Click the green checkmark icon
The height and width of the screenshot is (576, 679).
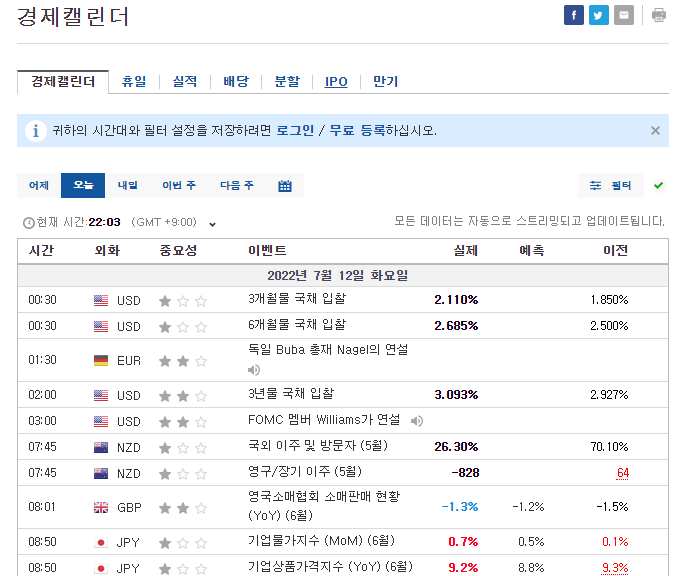tap(659, 185)
